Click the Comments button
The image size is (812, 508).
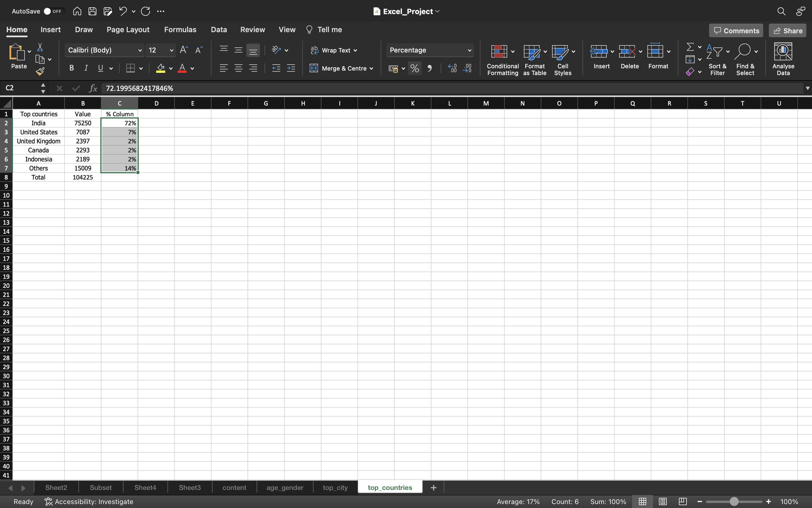pyautogui.click(x=736, y=30)
